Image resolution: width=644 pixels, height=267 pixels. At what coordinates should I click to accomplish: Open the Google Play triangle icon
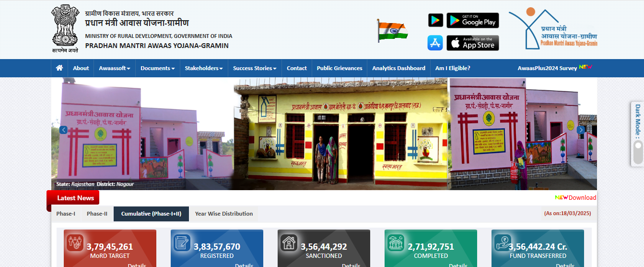click(435, 20)
